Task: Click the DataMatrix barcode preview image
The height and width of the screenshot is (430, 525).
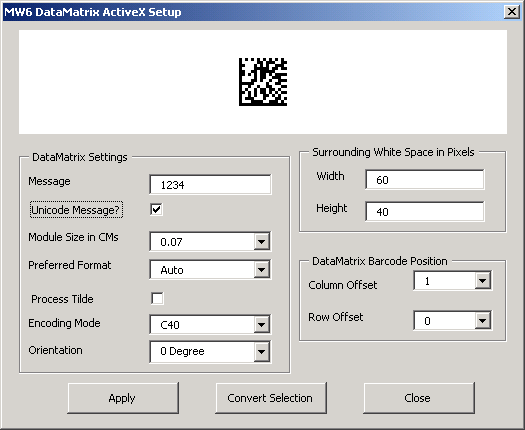Action: coord(263,82)
